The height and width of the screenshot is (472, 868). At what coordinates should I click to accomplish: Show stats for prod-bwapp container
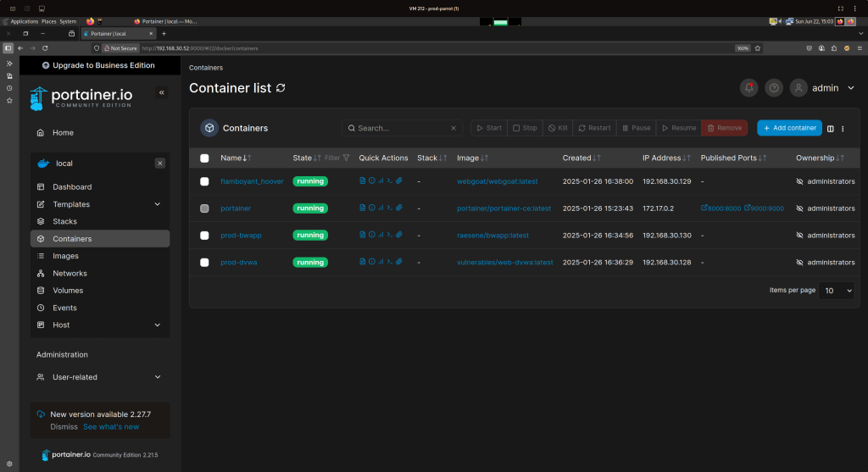click(381, 235)
